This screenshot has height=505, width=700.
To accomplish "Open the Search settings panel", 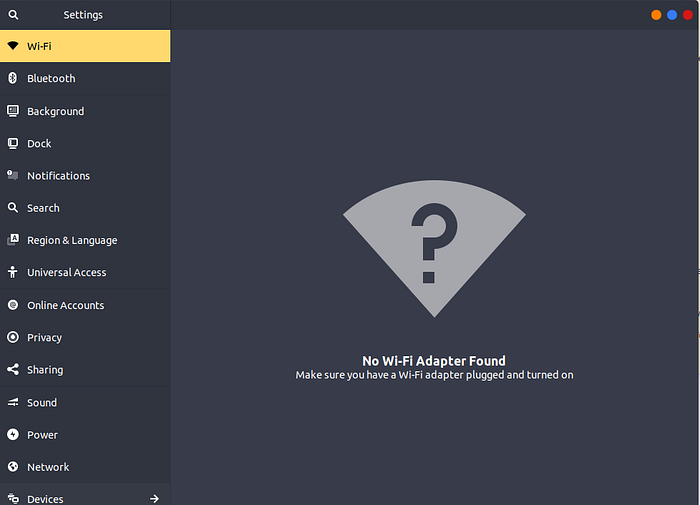I will point(43,208).
